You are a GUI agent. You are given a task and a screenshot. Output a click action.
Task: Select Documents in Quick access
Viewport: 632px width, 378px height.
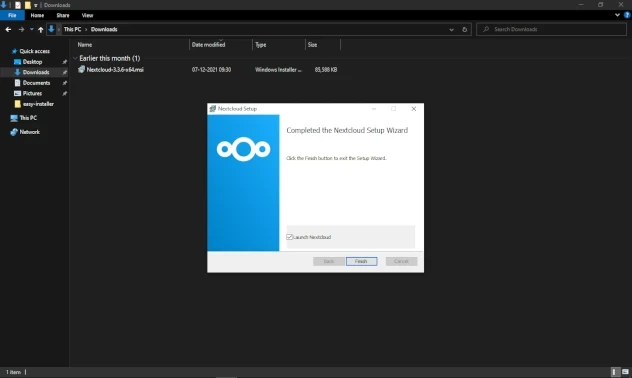[x=36, y=83]
